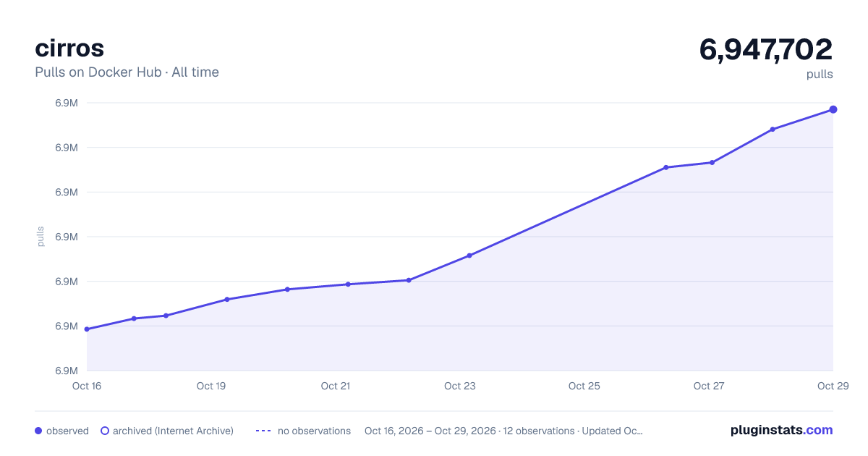868x456 pixels.
Task: Click the 6,947,702 total pulls figure
Action: tap(766, 49)
